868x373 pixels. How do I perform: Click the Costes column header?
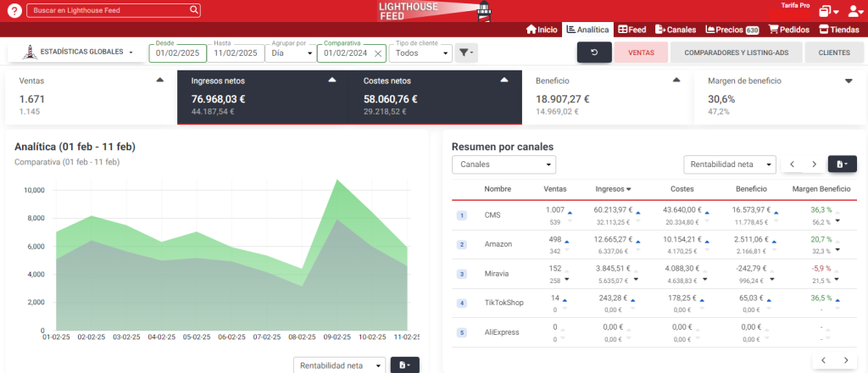(x=682, y=189)
